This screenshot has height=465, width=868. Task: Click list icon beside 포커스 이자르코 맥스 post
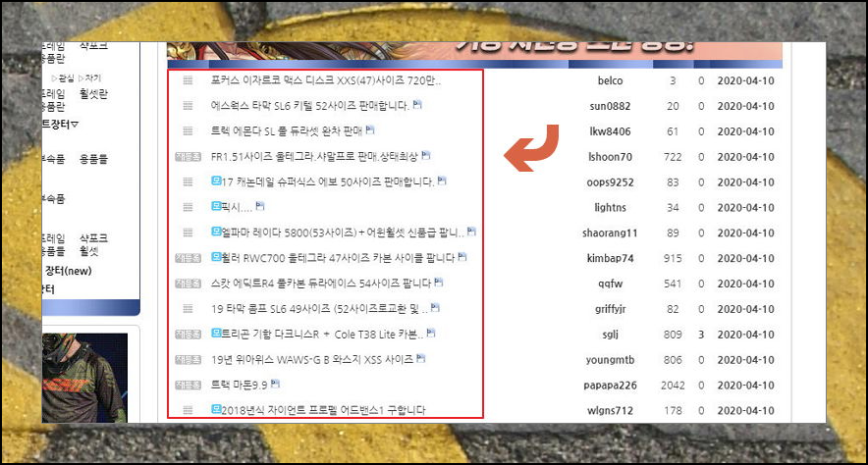pos(188,80)
